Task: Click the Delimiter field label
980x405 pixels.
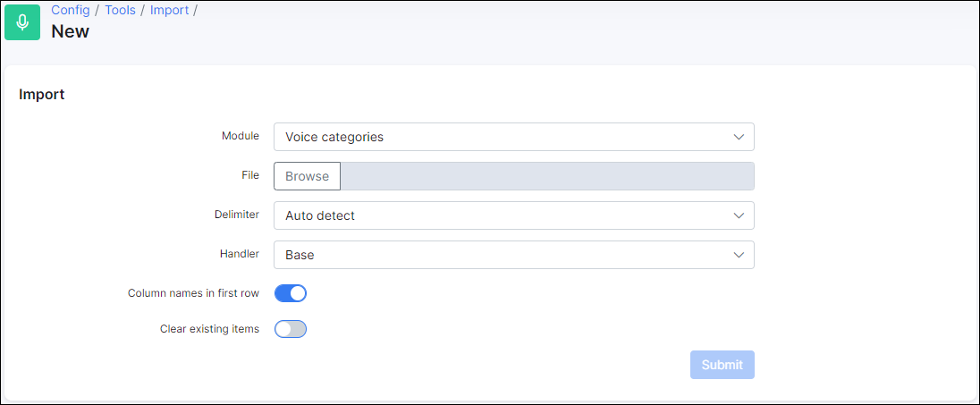Action: click(x=237, y=215)
